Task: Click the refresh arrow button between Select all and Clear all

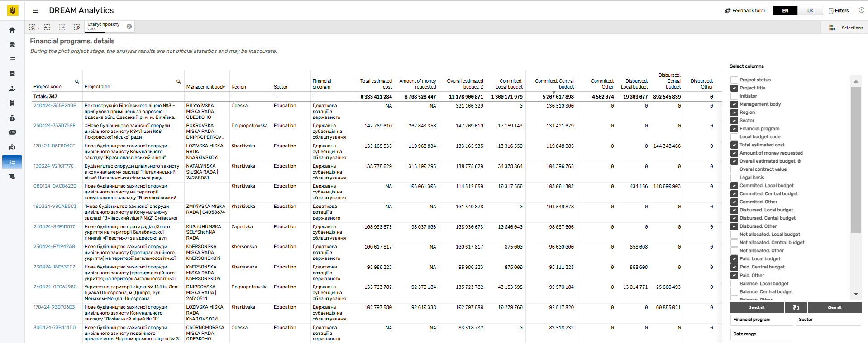Action: 796,308
